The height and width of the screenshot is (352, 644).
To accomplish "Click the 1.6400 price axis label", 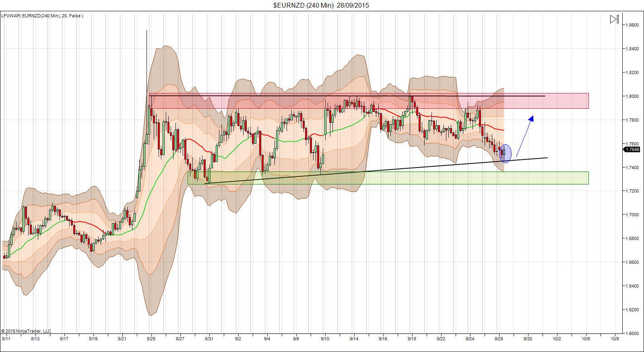I will click(x=632, y=286).
